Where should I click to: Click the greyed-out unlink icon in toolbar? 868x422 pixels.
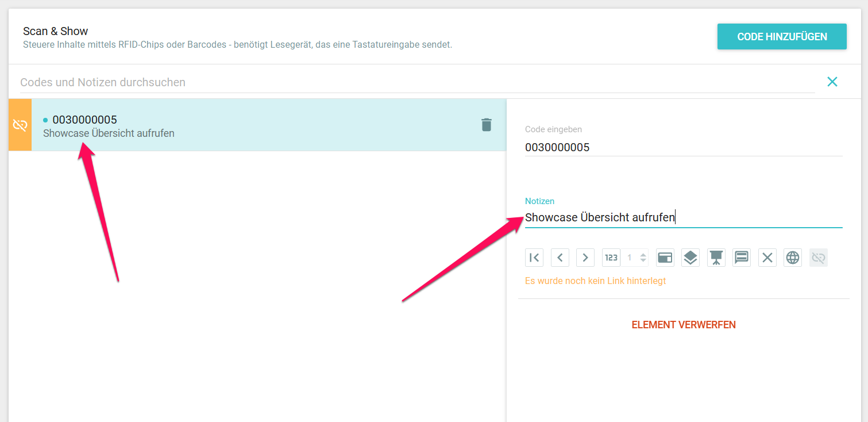pyautogui.click(x=819, y=258)
